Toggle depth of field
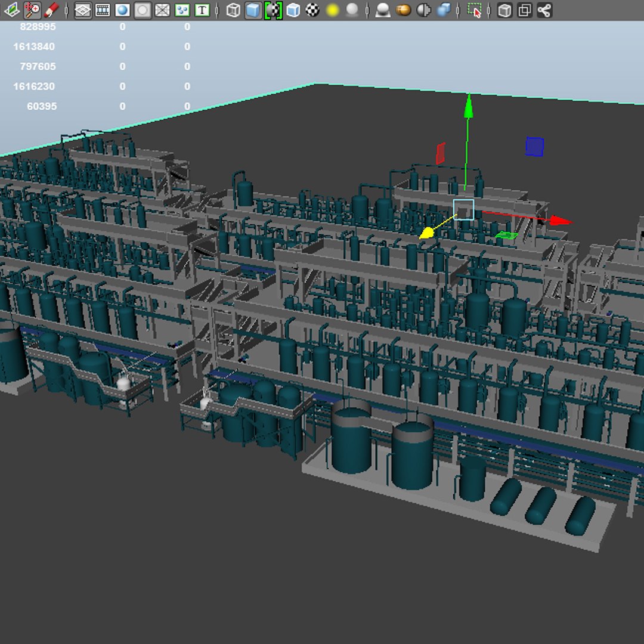This screenshot has height=644, width=644. [444, 10]
